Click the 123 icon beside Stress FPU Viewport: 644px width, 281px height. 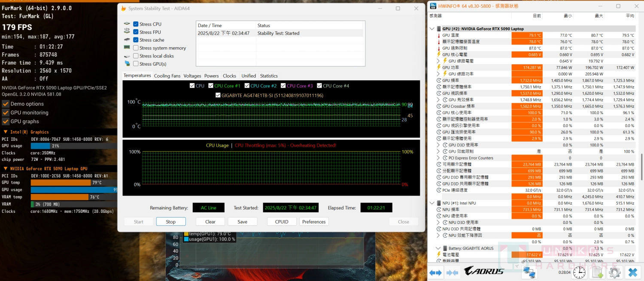[127, 32]
